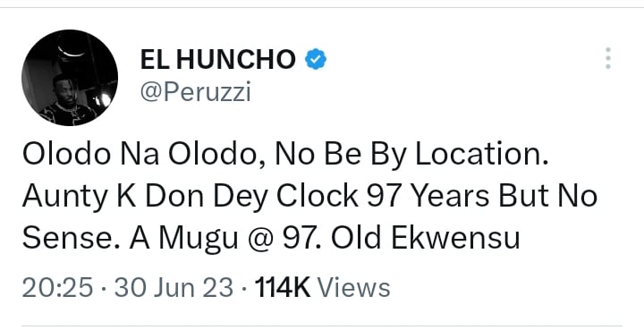This screenshot has height=330, width=644.
Task: Open the three-dot more options menu
Action: click(x=608, y=58)
